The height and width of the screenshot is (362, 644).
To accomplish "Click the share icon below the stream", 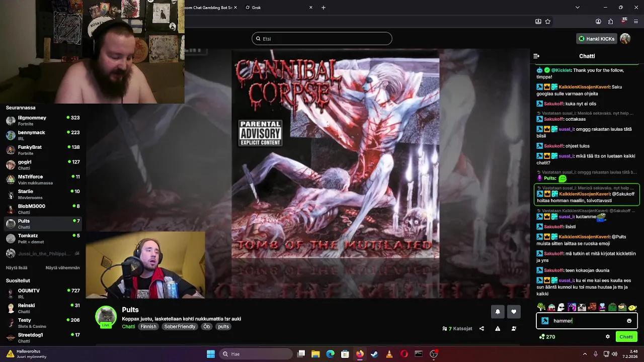I will coord(481,328).
